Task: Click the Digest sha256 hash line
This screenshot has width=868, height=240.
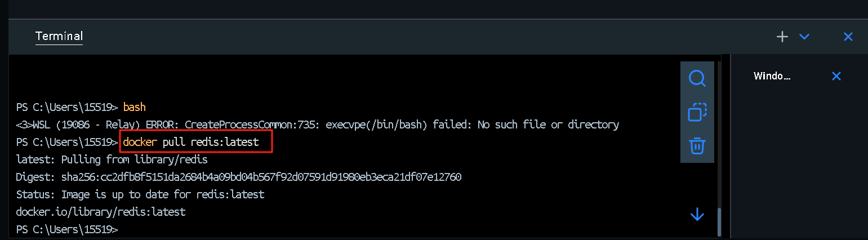Action: pos(239,177)
